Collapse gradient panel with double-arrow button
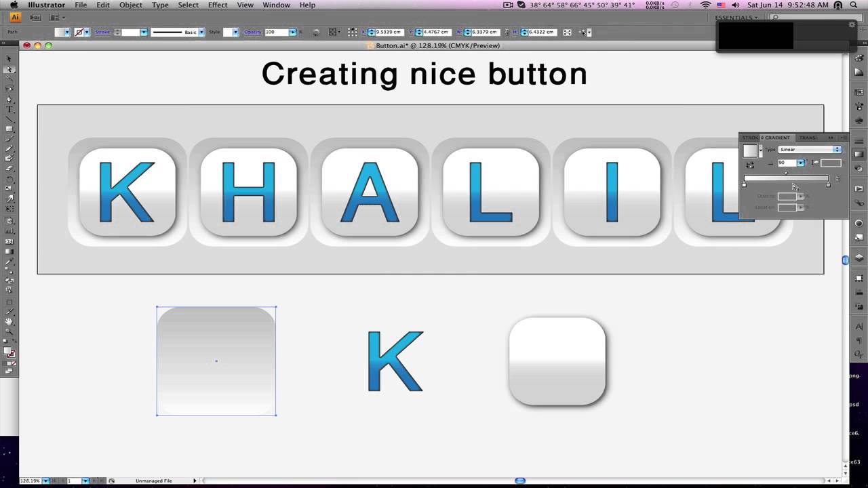868x488 pixels. pos(830,138)
